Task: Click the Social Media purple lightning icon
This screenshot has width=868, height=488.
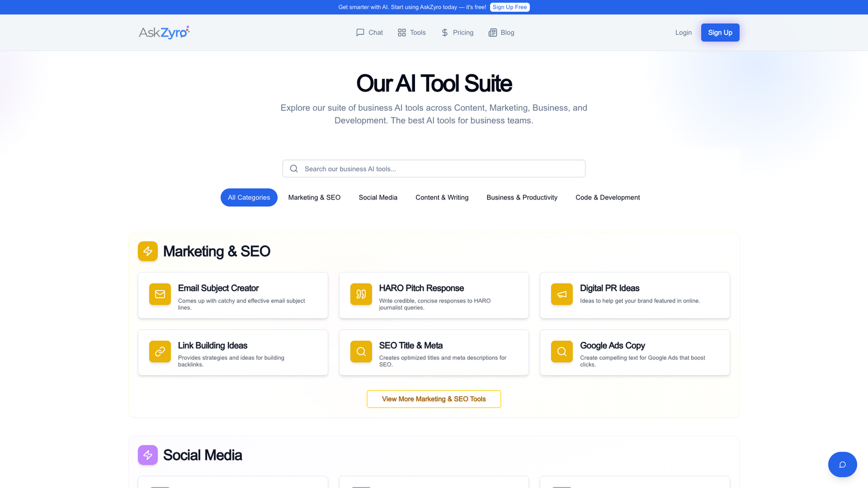Action: 148,455
